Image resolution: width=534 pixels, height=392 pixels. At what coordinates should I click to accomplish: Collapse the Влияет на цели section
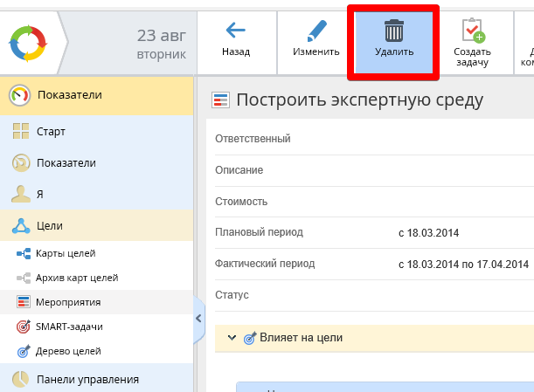click(x=232, y=337)
